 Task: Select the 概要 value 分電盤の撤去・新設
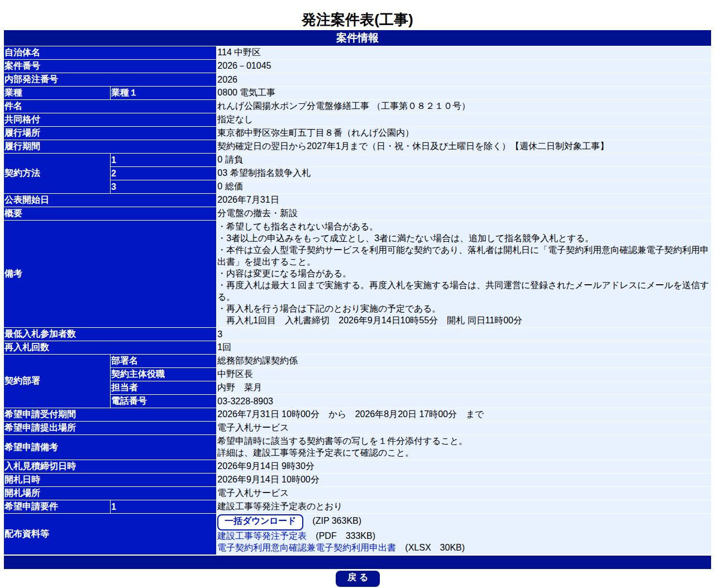(x=258, y=213)
